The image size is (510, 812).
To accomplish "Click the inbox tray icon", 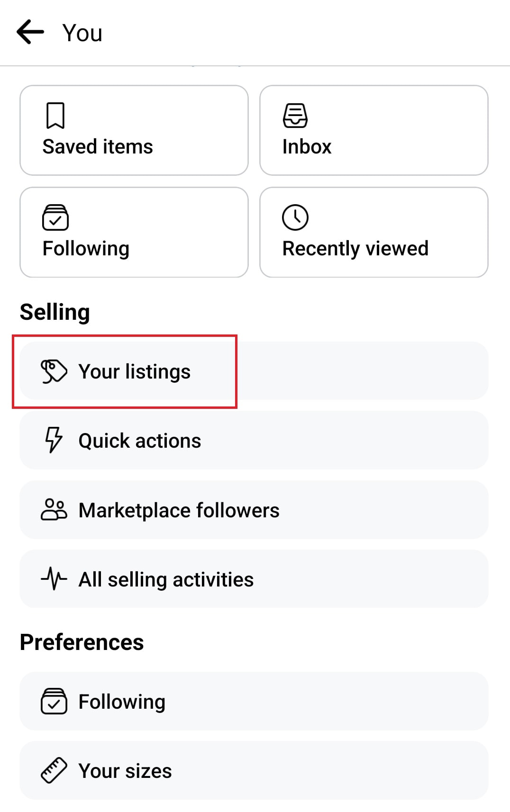I will 296,115.
